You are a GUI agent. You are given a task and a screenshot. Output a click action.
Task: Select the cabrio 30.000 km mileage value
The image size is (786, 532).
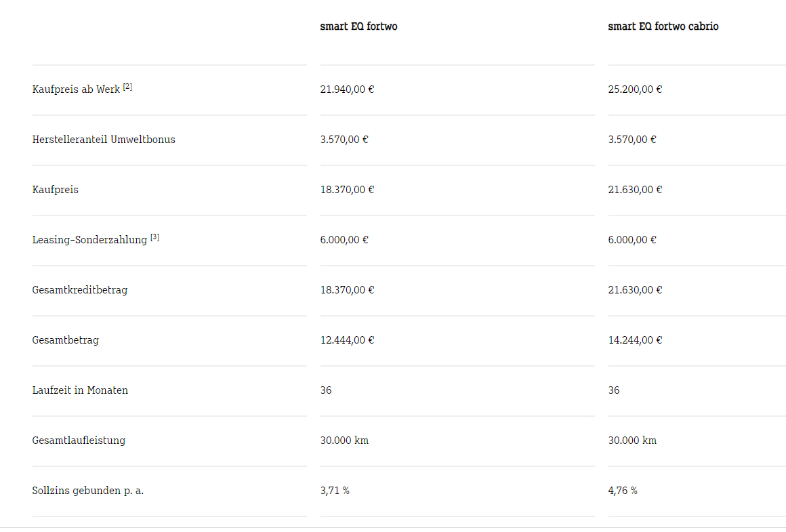[632, 441]
